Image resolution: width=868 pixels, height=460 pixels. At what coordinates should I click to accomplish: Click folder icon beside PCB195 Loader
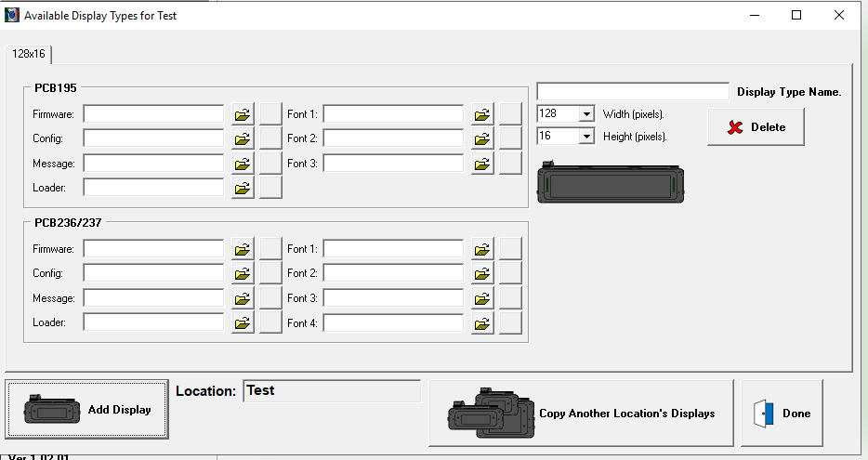coord(243,187)
